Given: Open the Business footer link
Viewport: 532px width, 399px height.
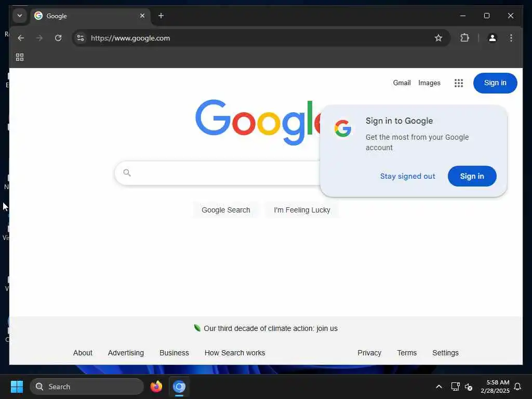Looking at the screenshot, I should tap(174, 353).
